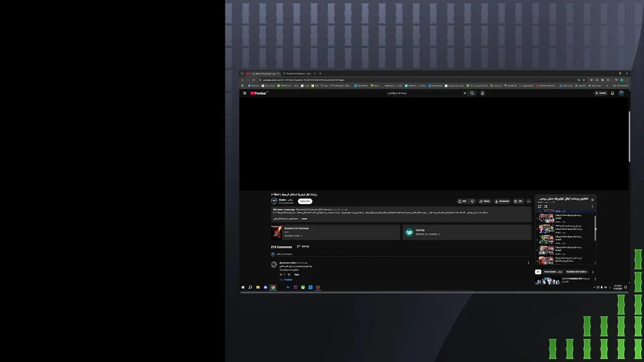Screen dimensions: 644x362
Task: Go back in the browser
Action: point(243,80)
